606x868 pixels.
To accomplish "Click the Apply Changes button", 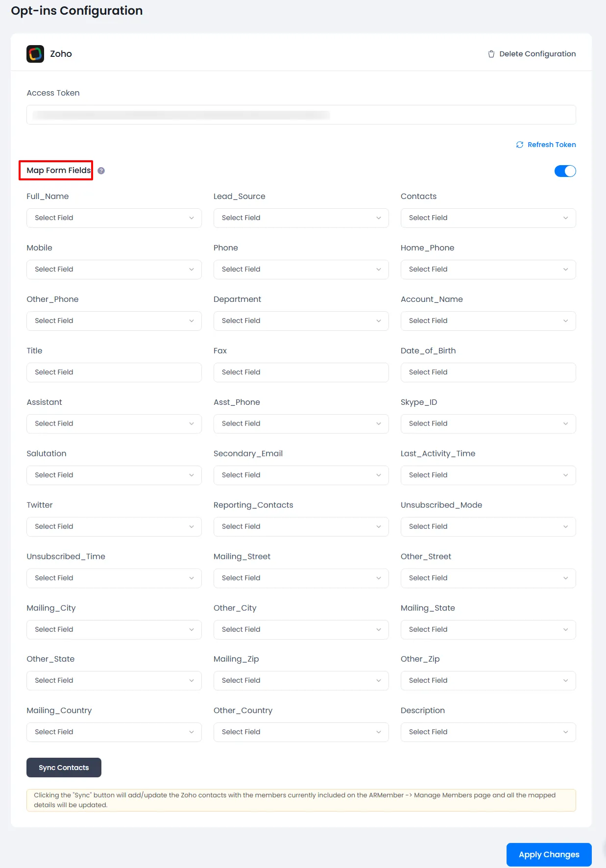I will (549, 854).
